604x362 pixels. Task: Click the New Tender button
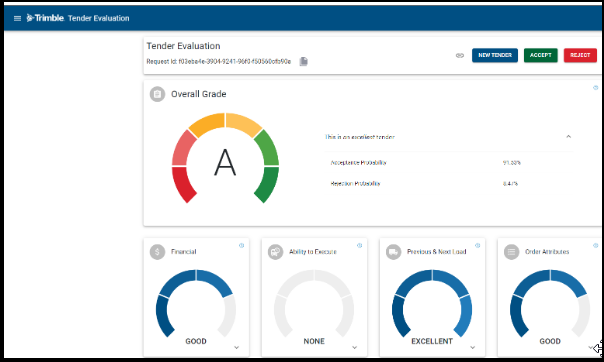[495, 55]
